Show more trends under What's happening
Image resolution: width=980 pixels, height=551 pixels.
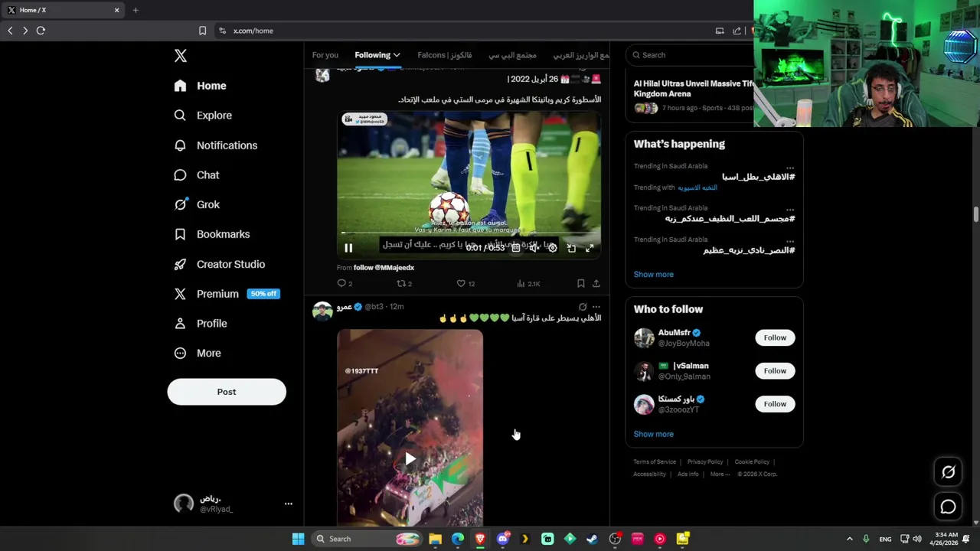[654, 275]
